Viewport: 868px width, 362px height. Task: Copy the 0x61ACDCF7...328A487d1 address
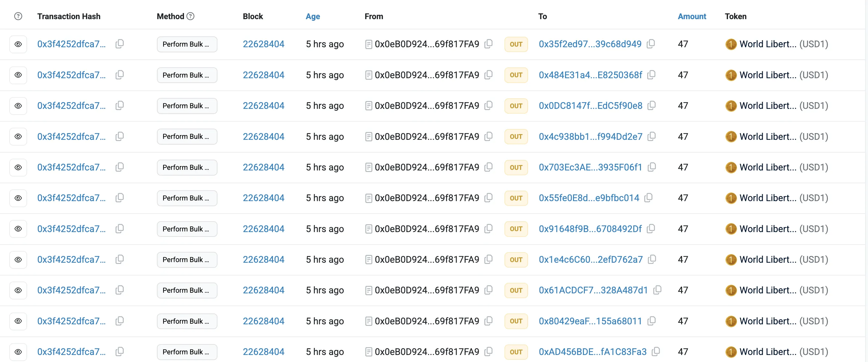pos(657,290)
